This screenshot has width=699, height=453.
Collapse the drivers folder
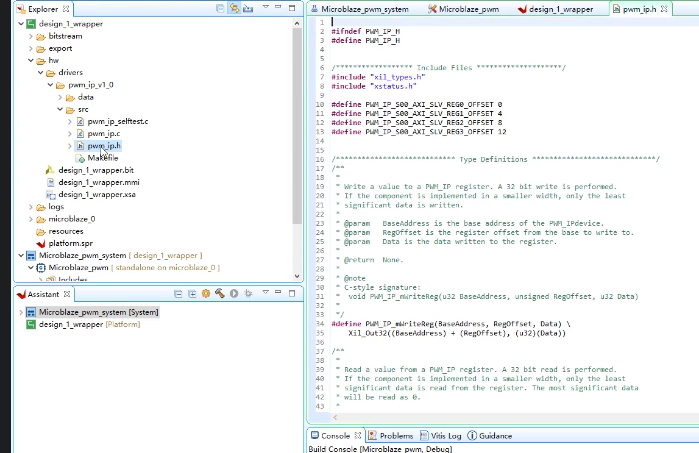[x=41, y=72]
